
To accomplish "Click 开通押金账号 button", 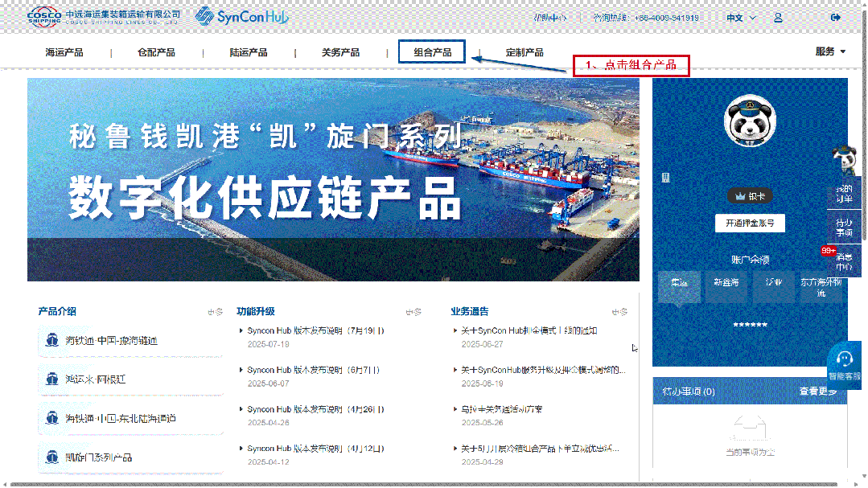I will pos(750,223).
